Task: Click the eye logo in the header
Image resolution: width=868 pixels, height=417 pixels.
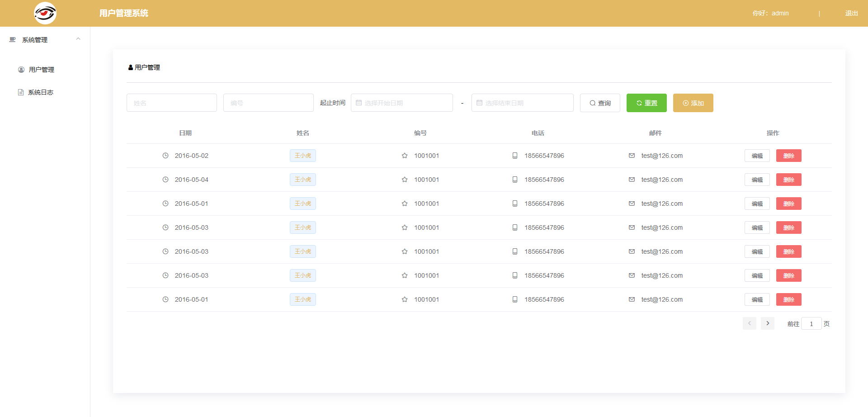Action: click(x=45, y=13)
